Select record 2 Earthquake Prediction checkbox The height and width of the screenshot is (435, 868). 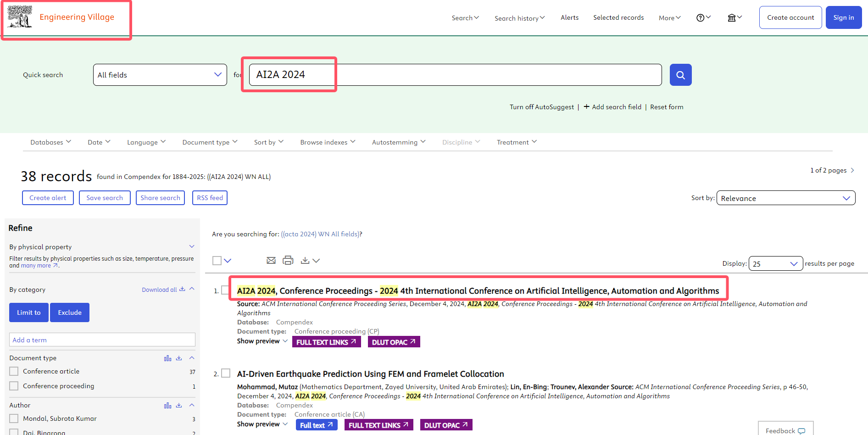coord(226,373)
